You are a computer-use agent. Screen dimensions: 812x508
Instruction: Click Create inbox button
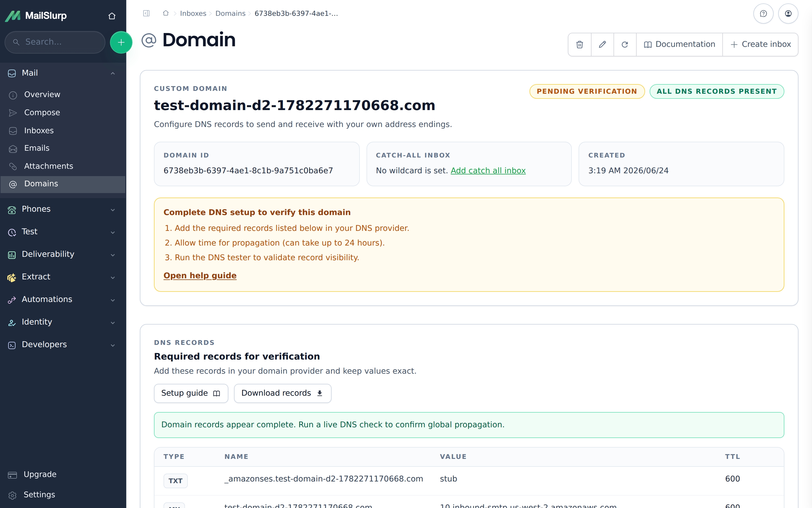click(x=760, y=44)
